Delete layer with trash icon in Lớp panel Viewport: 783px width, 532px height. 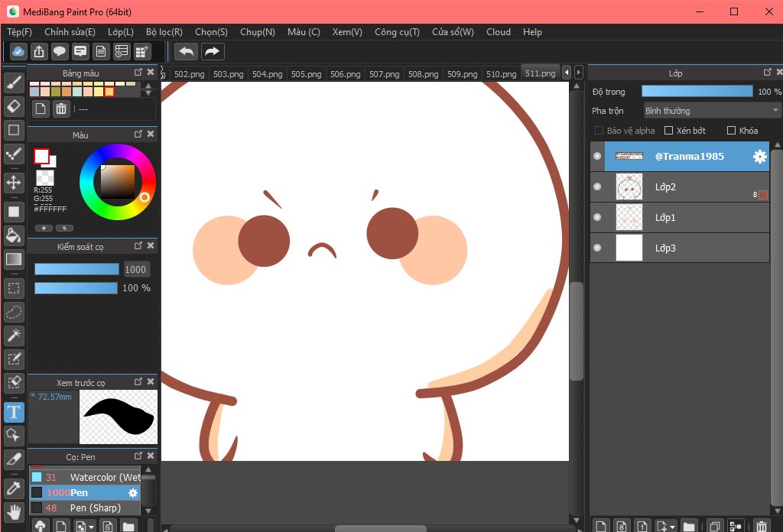(x=761, y=526)
